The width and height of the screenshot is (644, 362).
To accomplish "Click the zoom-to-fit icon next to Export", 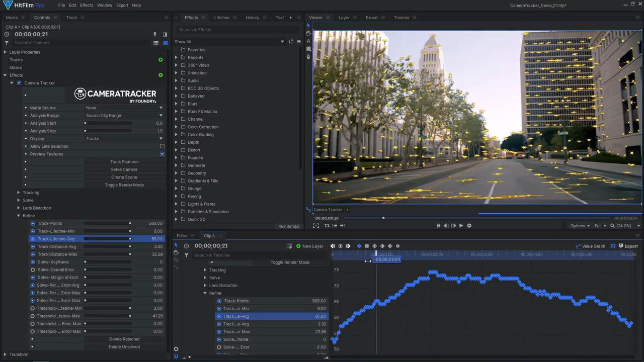I will (613, 246).
